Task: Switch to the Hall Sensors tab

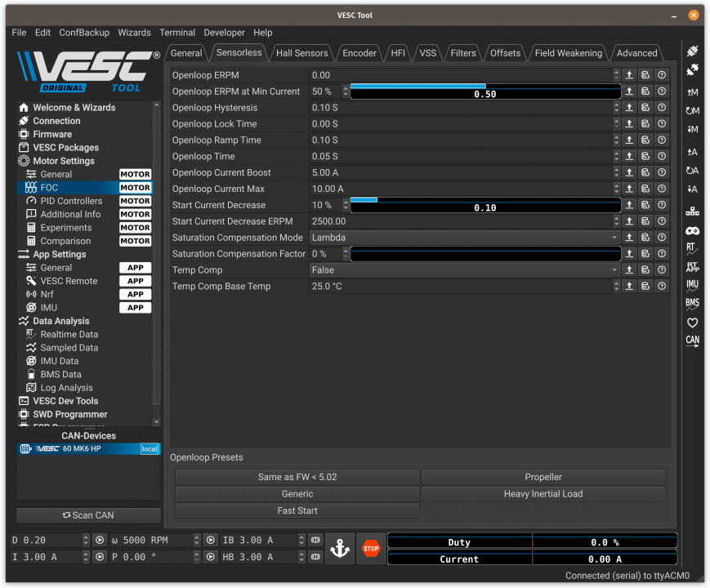Action: click(x=301, y=53)
